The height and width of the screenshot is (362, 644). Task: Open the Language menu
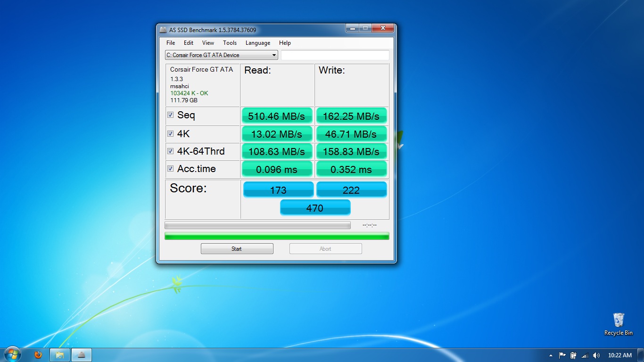pos(258,43)
